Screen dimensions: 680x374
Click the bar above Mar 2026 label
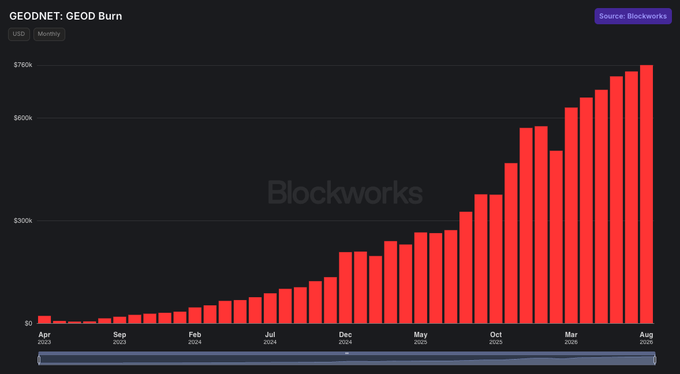tap(571, 215)
